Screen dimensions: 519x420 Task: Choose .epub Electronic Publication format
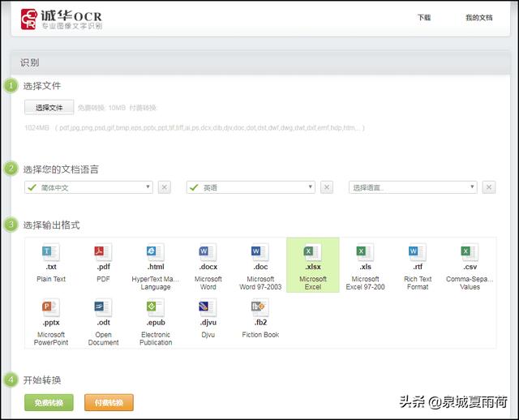click(x=156, y=321)
